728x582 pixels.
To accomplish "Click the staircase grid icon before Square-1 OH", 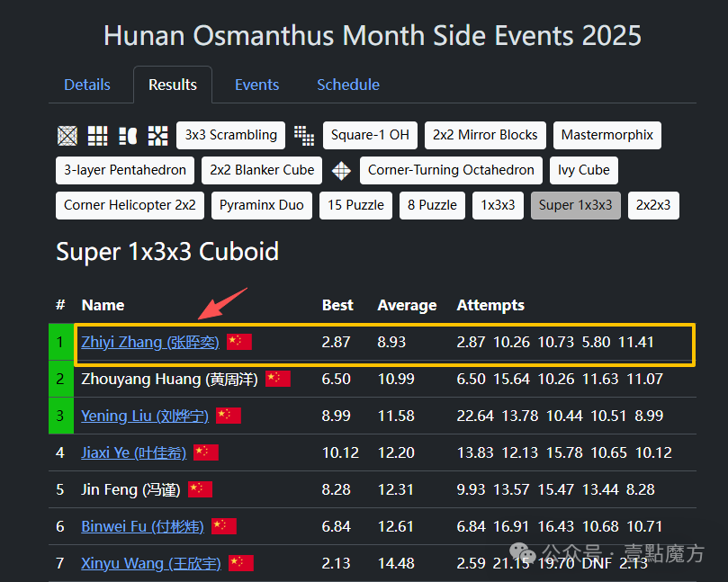I will [x=304, y=136].
